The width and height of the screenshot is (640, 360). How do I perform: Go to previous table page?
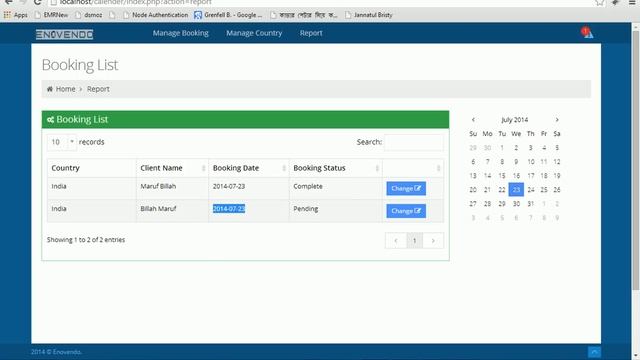click(x=396, y=241)
